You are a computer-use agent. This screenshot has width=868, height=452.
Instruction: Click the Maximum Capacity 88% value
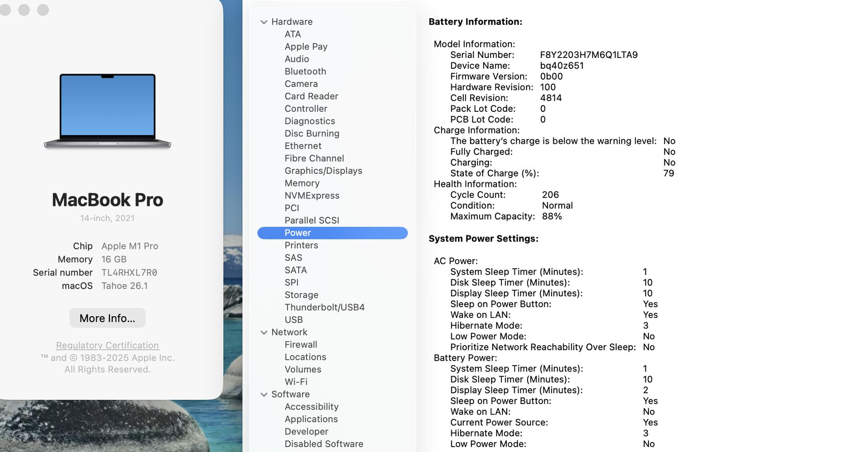coord(552,217)
